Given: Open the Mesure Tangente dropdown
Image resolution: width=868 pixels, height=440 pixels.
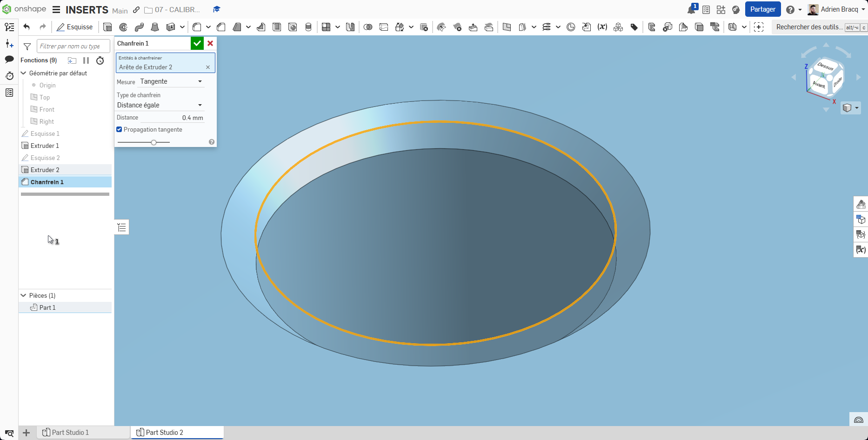Looking at the screenshot, I should pyautogui.click(x=171, y=81).
